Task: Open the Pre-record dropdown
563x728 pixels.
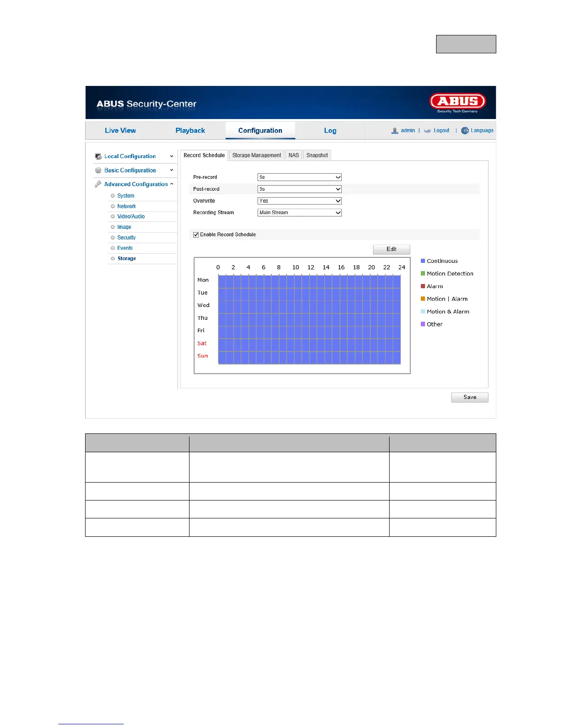Action: click(299, 177)
